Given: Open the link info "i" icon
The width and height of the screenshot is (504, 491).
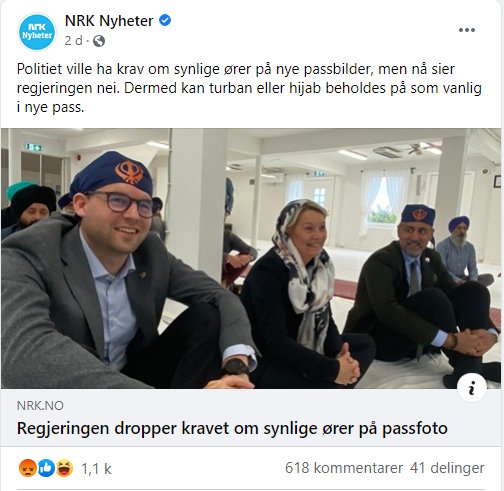Looking at the screenshot, I should (x=472, y=389).
